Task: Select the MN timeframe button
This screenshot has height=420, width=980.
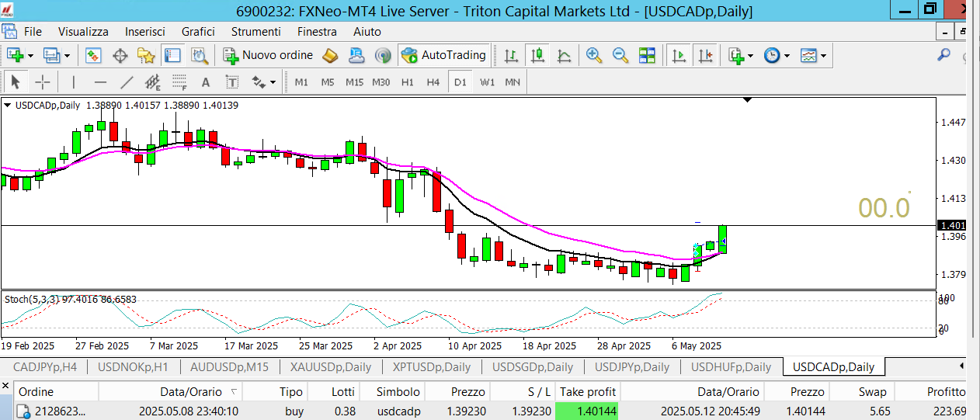Action: pyautogui.click(x=513, y=82)
